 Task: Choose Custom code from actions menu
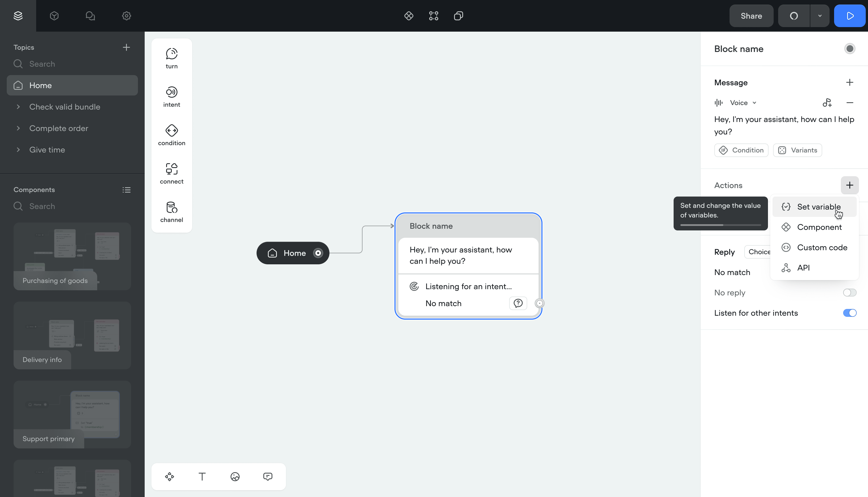pos(822,247)
